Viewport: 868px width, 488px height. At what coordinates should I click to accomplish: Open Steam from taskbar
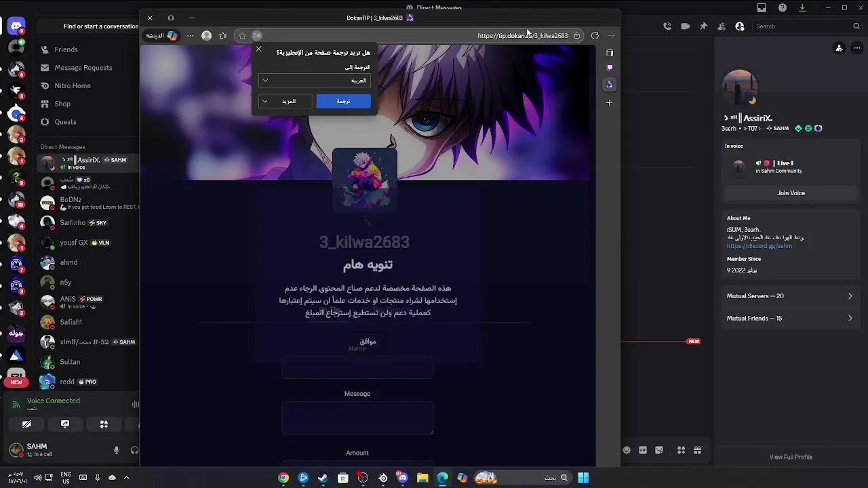point(323,478)
